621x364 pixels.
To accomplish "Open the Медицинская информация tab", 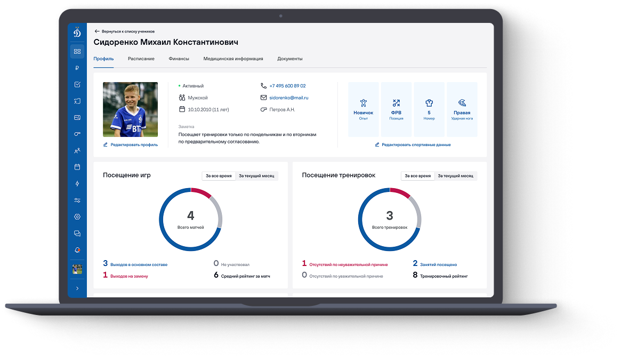I will (233, 59).
